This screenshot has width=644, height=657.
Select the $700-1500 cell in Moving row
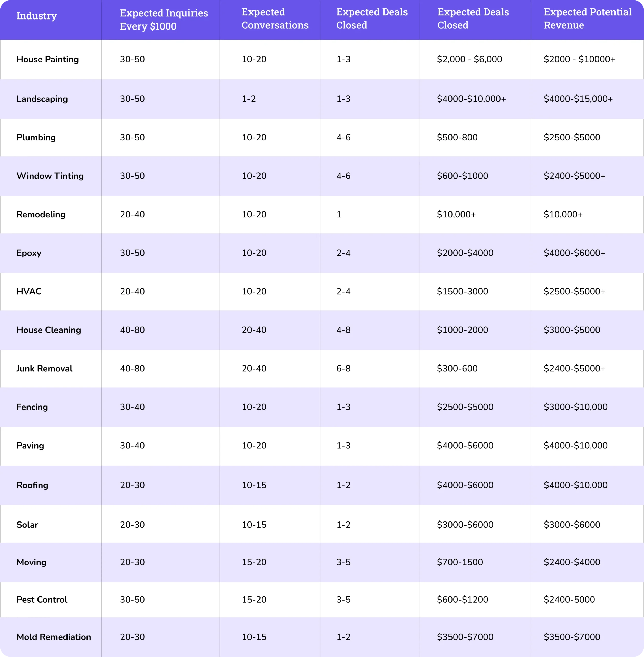(460, 562)
